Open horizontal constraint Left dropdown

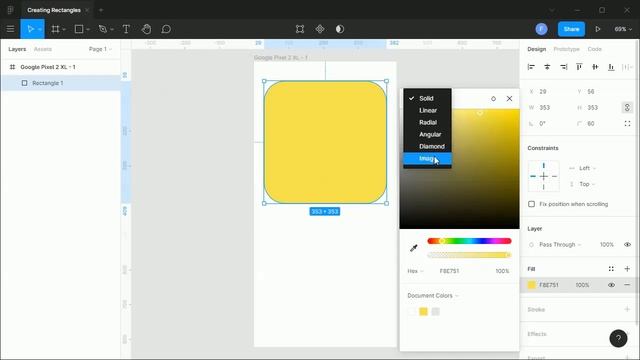pos(588,168)
